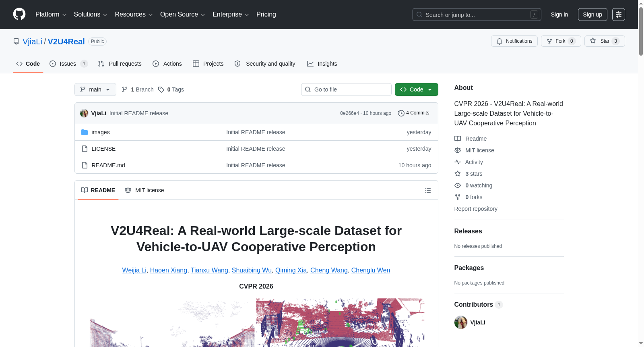Open the Pull requests tab

pyautogui.click(x=120, y=64)
